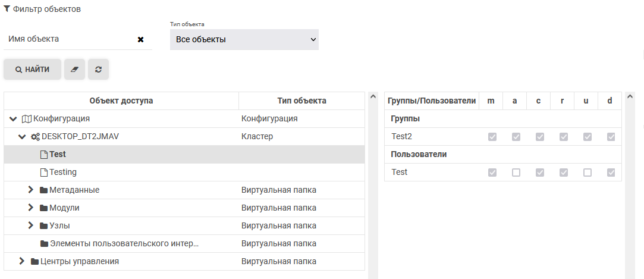
Task: Click the map icon beside Конфигурация
Action: (26, 119)
